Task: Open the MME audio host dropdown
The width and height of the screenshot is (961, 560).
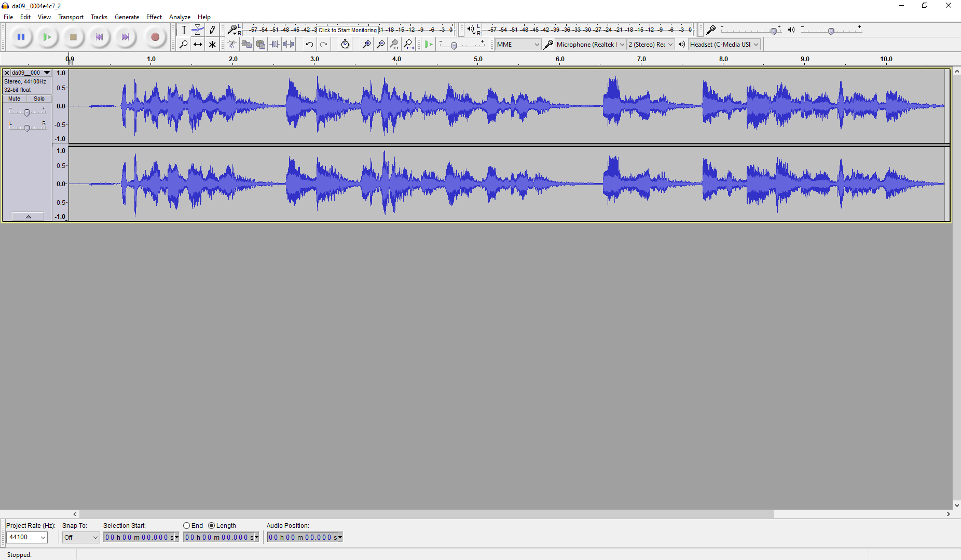Action: point(517,45)
